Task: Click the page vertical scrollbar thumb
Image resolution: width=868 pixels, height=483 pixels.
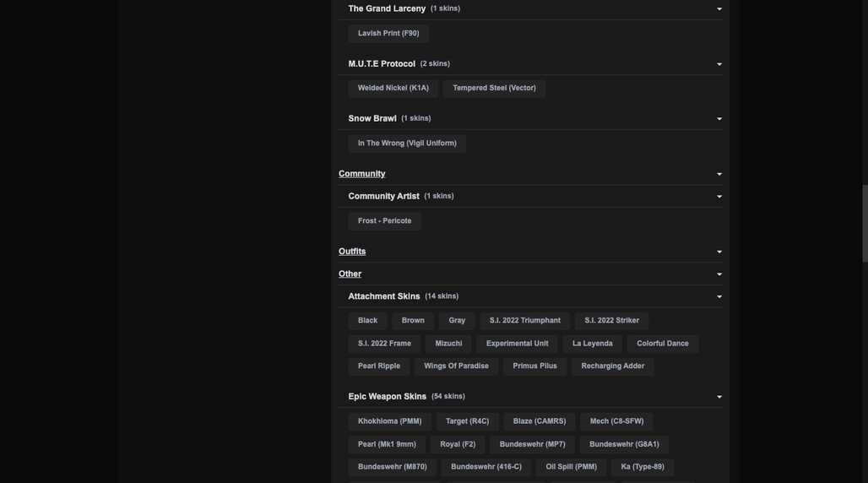Action: coord(865,224)
